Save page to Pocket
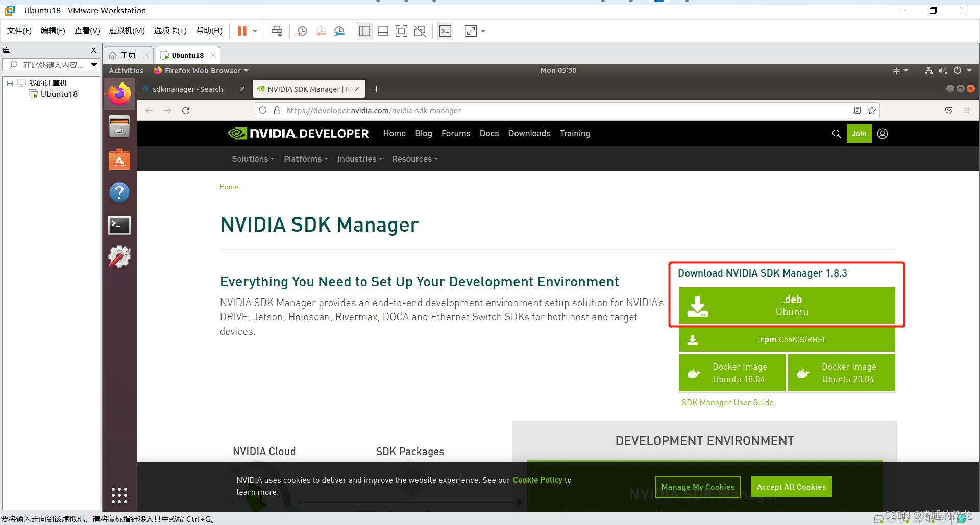Image resolution: width=980 pixels, height=525 pixels. pyautogui.click(x=949, y=110)
